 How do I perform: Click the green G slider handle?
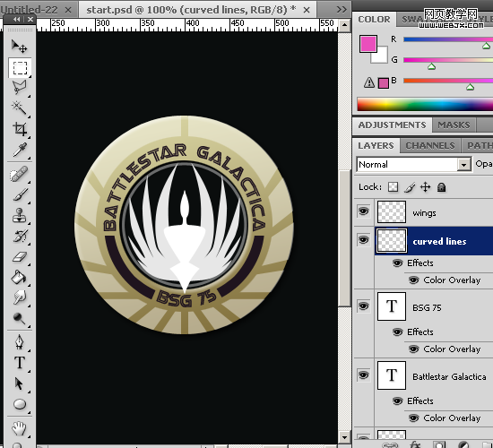coord(432,66)
